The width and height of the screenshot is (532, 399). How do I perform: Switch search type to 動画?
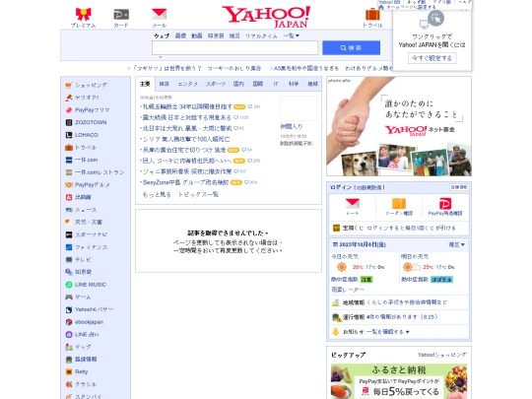pyautogui.click(x=197, y=35)
